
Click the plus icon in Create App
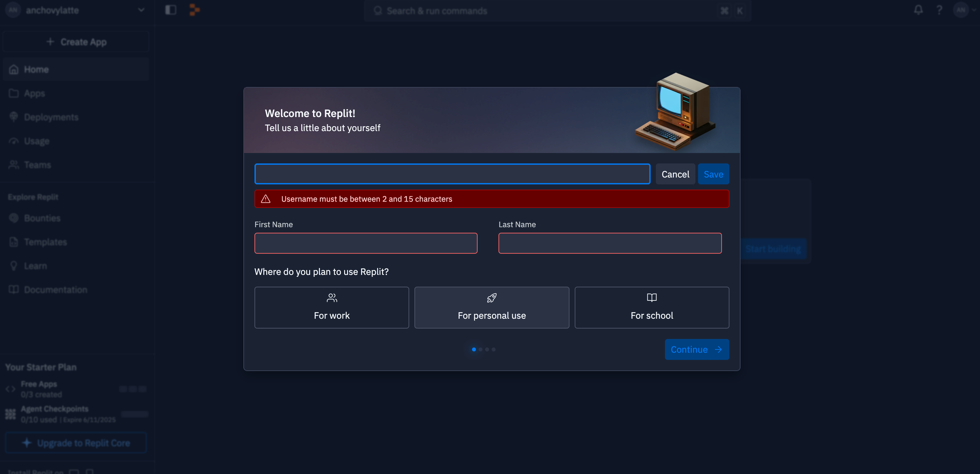pyautogui.click(x=50, y=42)
